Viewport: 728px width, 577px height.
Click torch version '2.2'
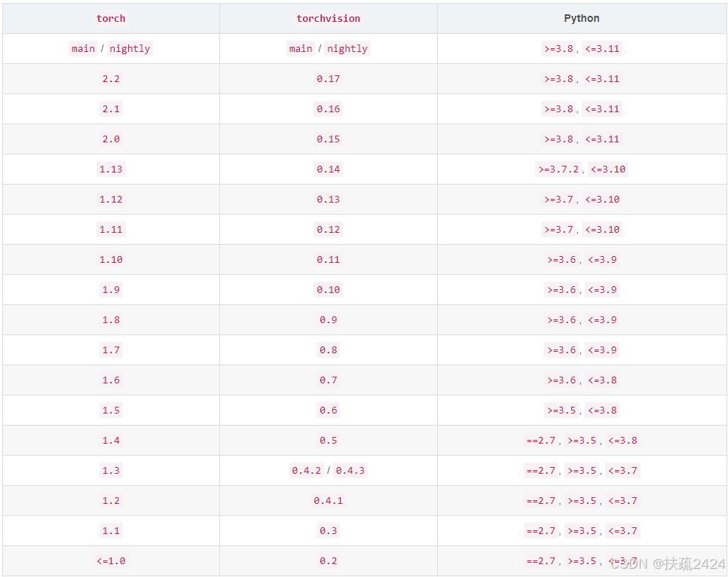(111, 79)
